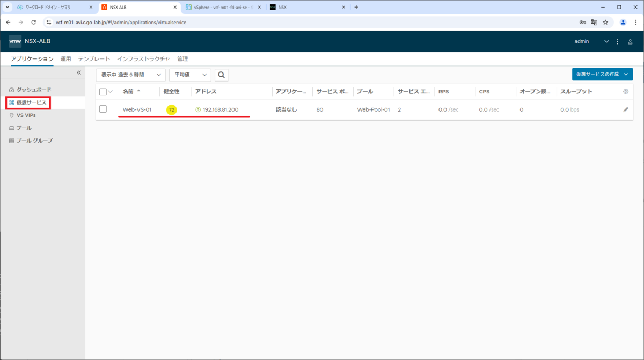Image resolution: width=644 pixels, height=360 pixels.
Task: Click the search magnifier button
Action: (222, 75)
